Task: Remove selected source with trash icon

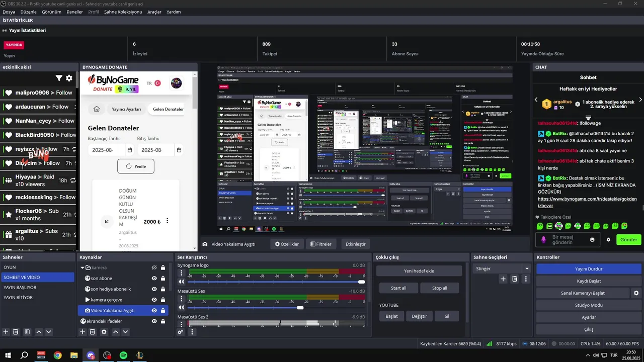Action: pyautogui.click(x=93, y=332)
